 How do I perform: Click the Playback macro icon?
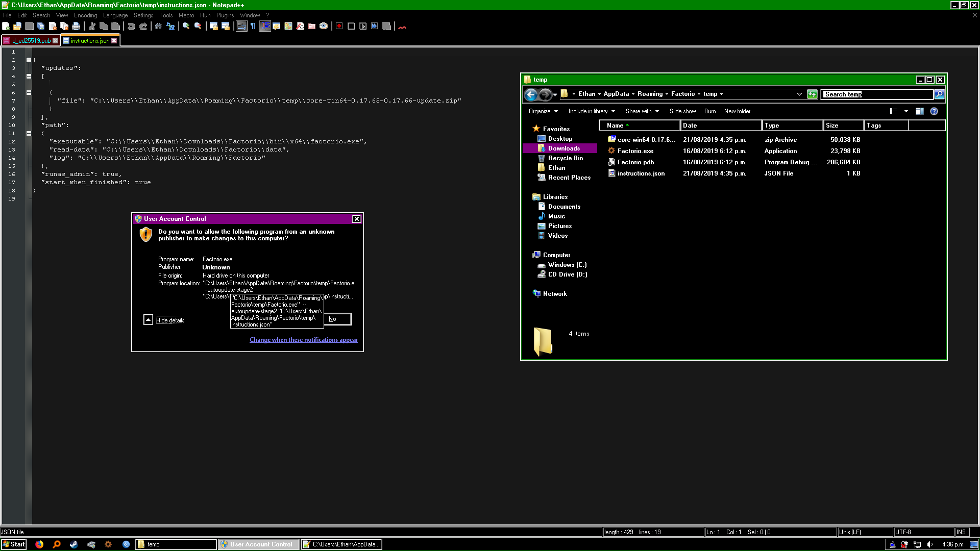coord(363,26)
